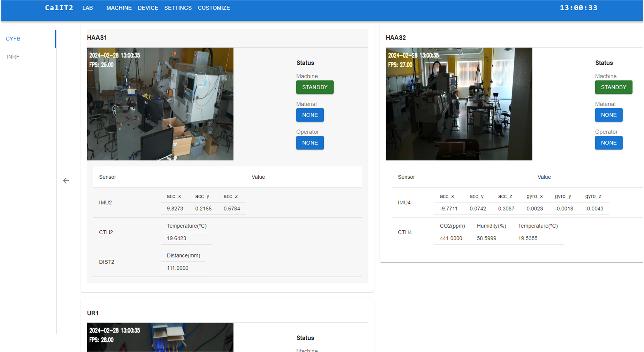This screenshot has height=352, width=644.
Task: Open the MACHINE menu
Action: 119,8
